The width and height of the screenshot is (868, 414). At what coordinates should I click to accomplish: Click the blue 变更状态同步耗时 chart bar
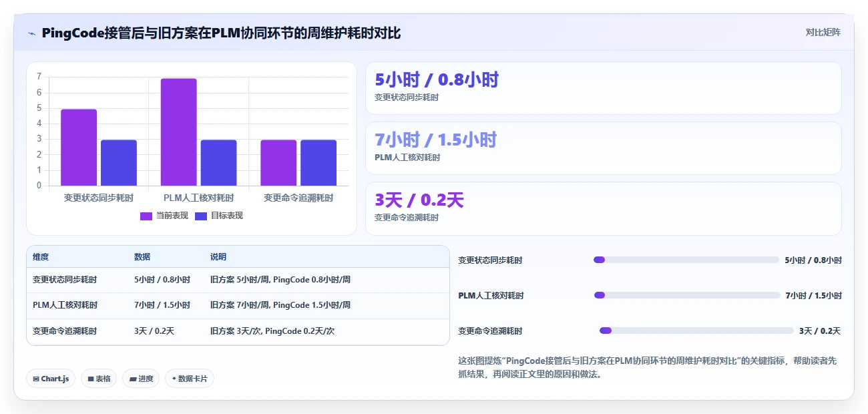[119, 163]
